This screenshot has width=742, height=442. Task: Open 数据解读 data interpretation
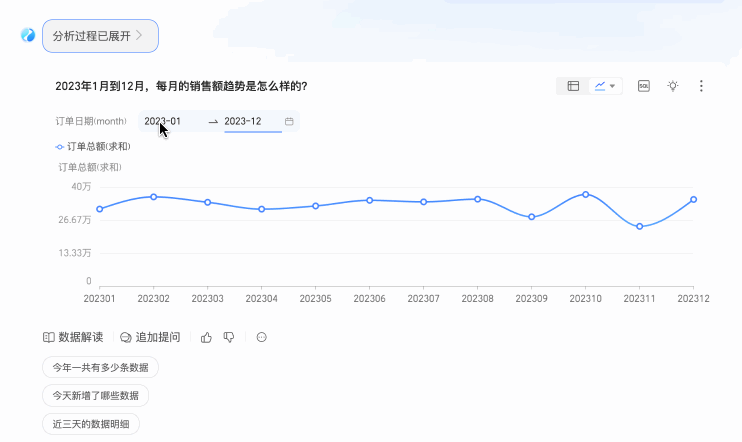[73, 337]
